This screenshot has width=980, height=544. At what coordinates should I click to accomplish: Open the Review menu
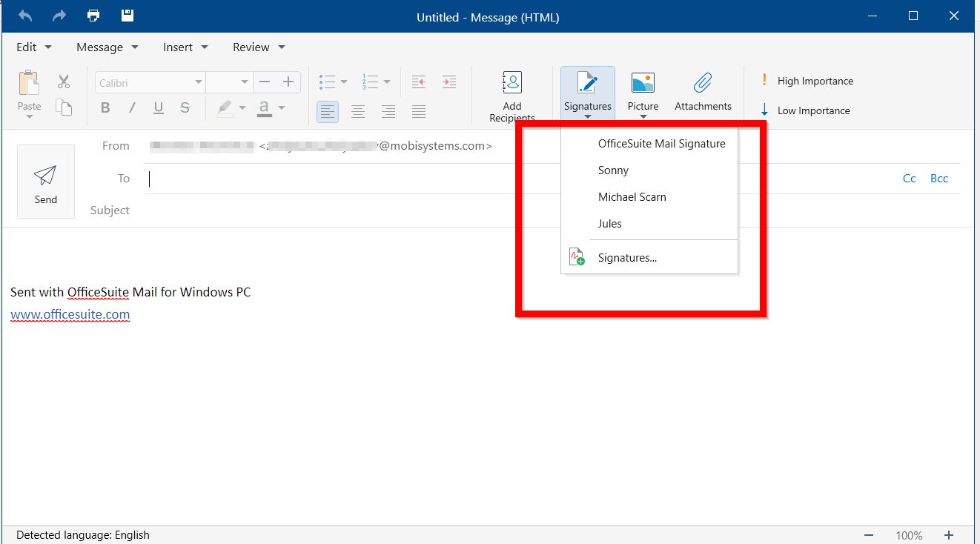coord(259,47)
